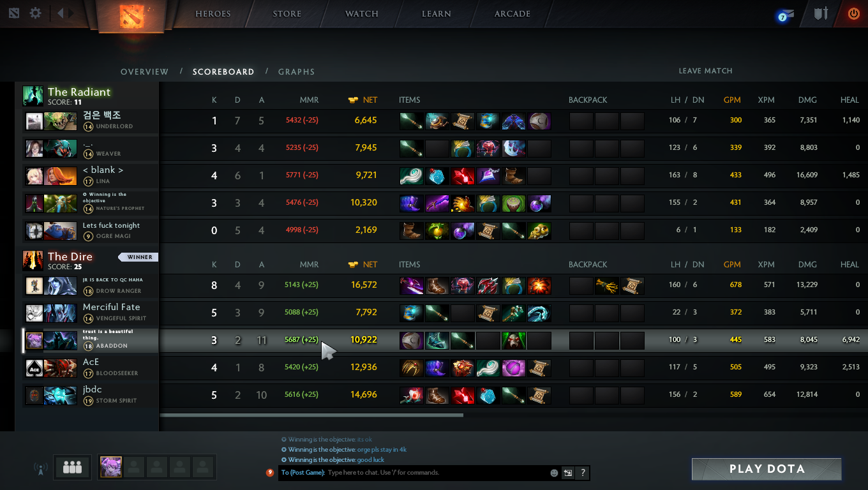
Task: Open the settings gear icon
Action: coord(36,13)
